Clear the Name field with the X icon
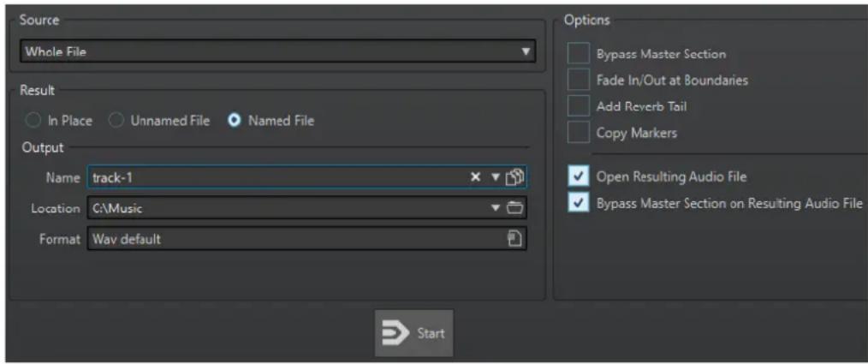This screenshot has width=868, height=364. click(x=475, y=177)
